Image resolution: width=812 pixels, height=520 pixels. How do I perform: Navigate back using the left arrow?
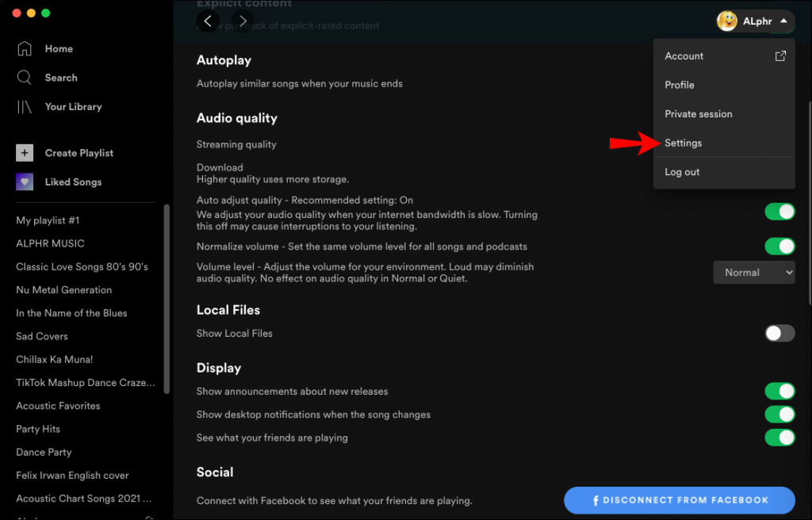point(208,21)
